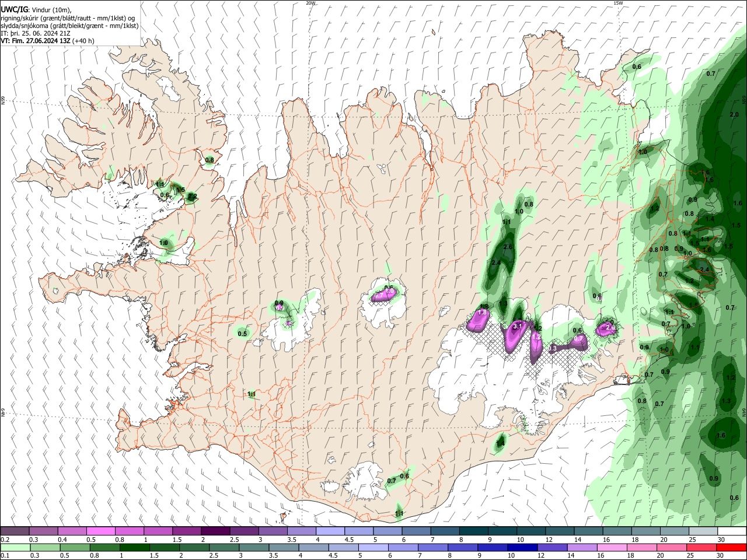The width and height of the screenshot is (747, 560).
Task: Click the slydda/snjókoma legend description line
Action: click(69, 26)
